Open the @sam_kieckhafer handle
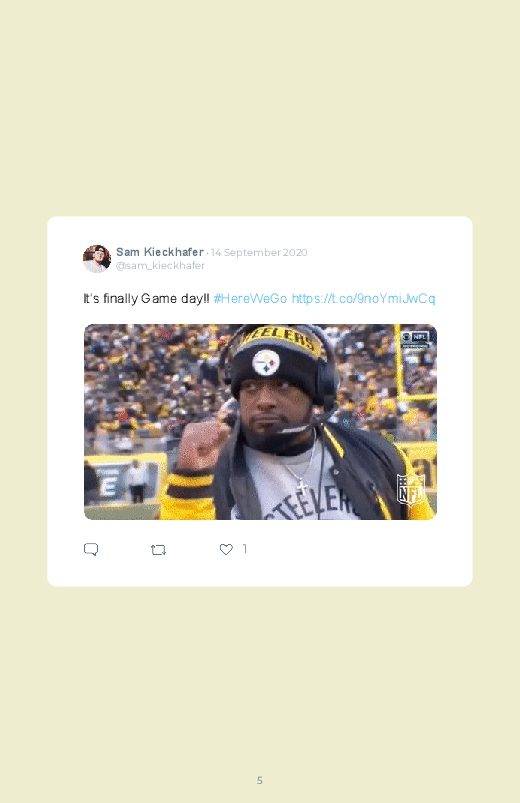This screenshot has height=803, width=520. coord(160,265)
